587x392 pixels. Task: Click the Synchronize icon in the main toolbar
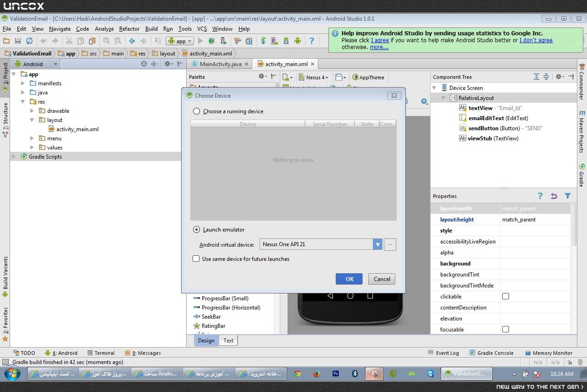tap(29, 41)
